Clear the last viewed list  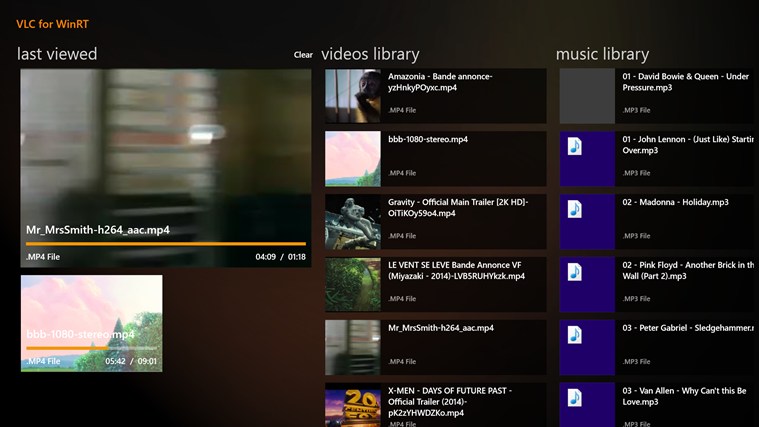(x=303, y=55)
